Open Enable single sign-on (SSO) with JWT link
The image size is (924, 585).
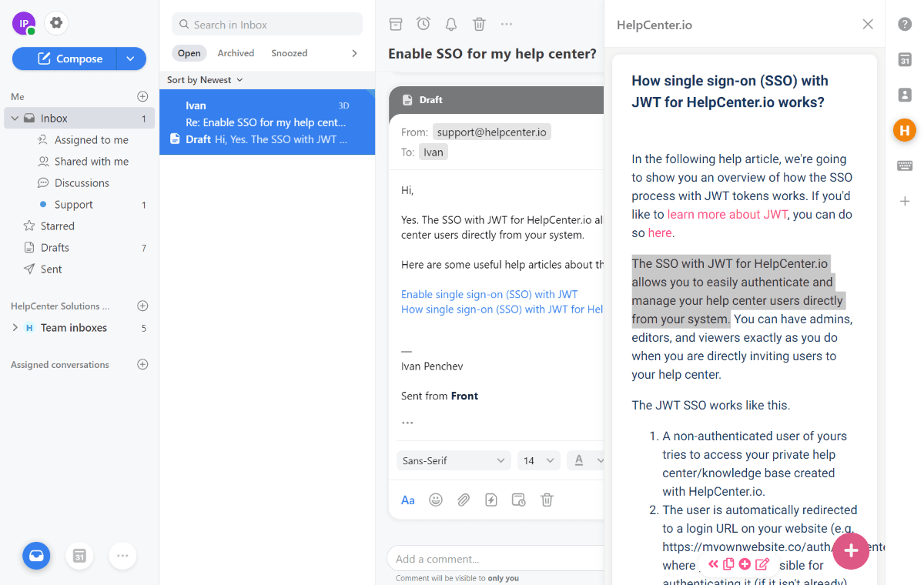tap(490, 294)
